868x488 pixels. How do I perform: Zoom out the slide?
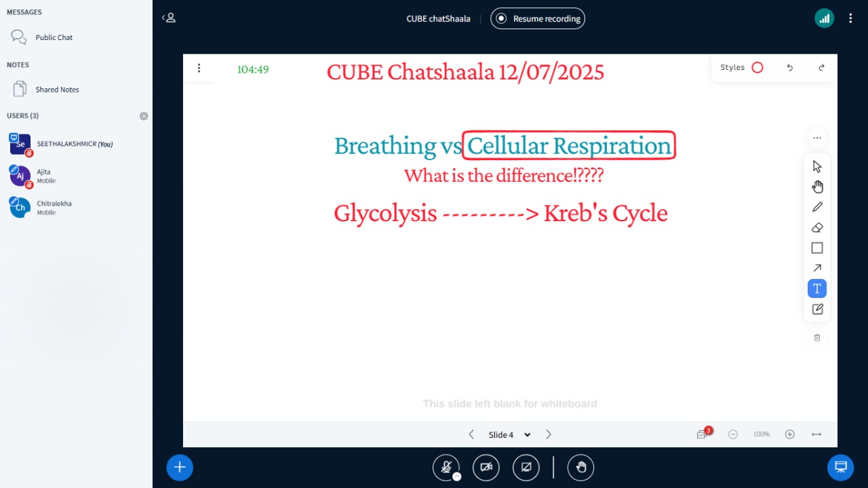tap(732, 434)
